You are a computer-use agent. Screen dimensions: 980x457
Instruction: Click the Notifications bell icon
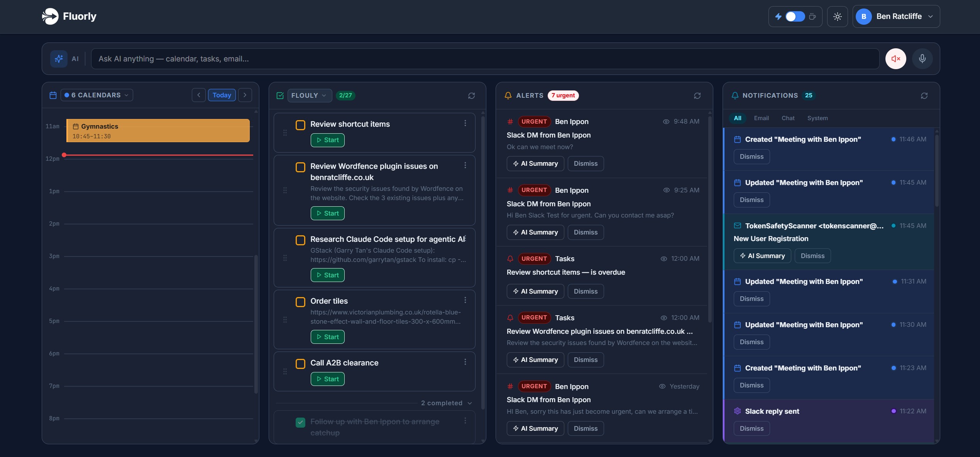(x=735, y=95)
